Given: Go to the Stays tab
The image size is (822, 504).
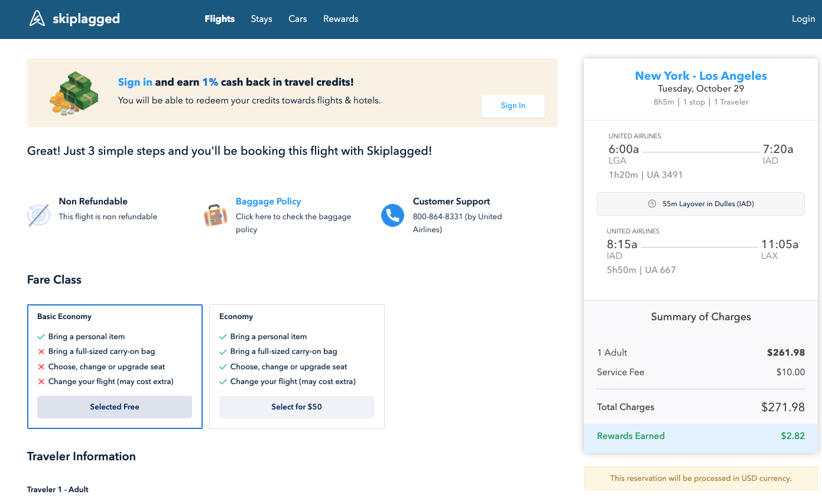Looking at the screenshot, I should [x=261, y=19].
